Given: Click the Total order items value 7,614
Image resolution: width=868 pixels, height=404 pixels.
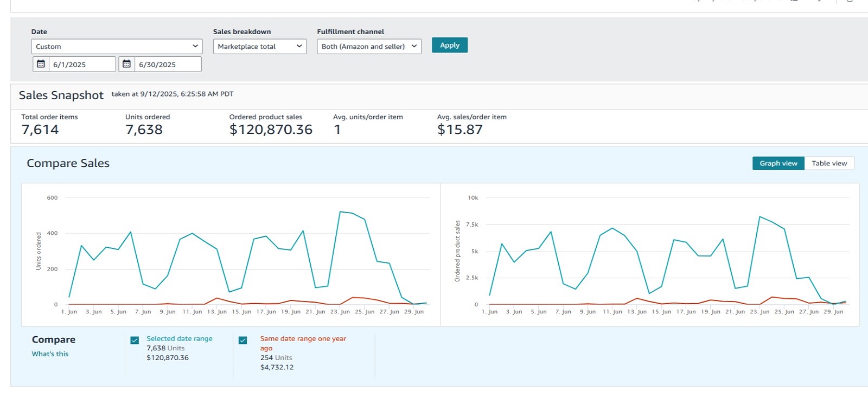Looking at the screenshot, I should coord(40,130).
